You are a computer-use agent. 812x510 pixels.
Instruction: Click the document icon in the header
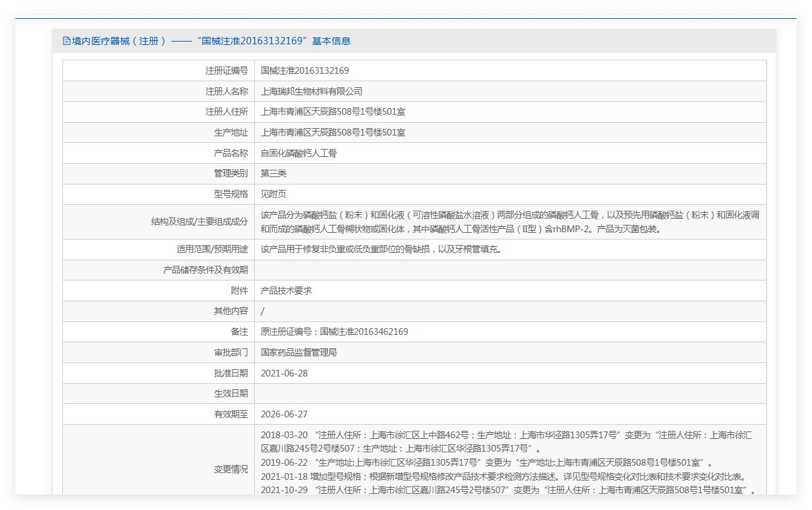[x=66, y=41]
